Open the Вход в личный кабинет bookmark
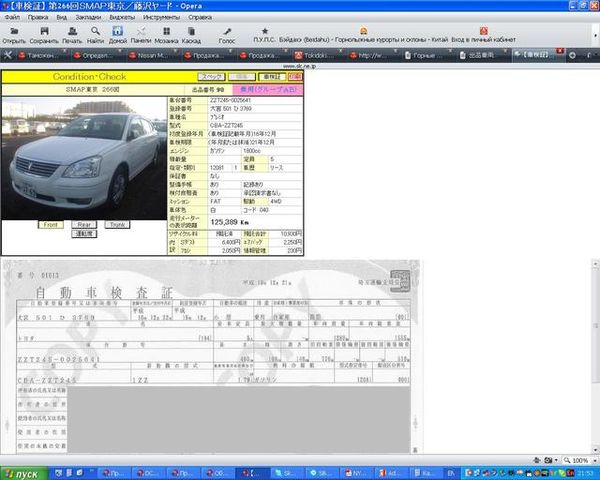600x480 pixels. click(x=484, y=35)
